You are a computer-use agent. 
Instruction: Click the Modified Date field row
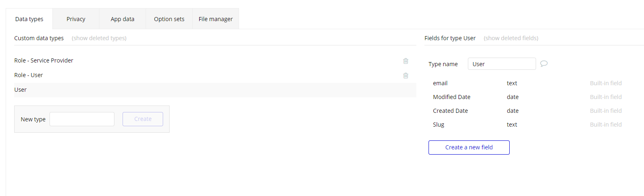[527, 97]
